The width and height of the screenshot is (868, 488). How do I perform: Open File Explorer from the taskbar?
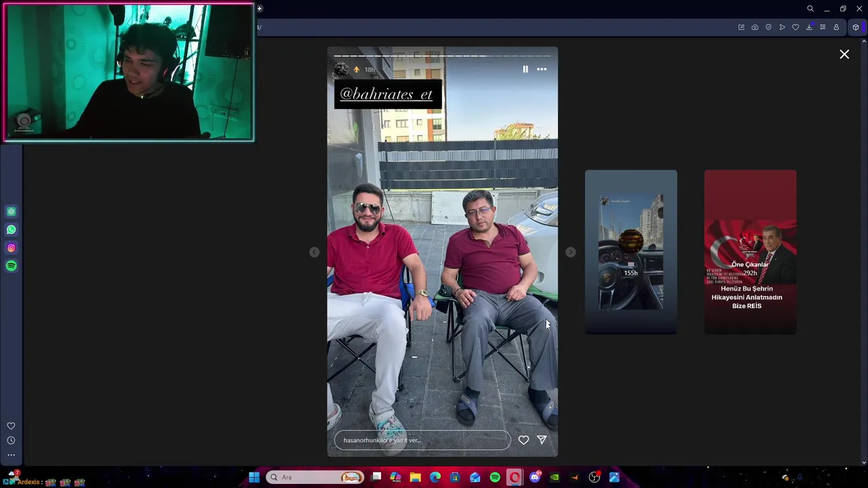point(416,477)
